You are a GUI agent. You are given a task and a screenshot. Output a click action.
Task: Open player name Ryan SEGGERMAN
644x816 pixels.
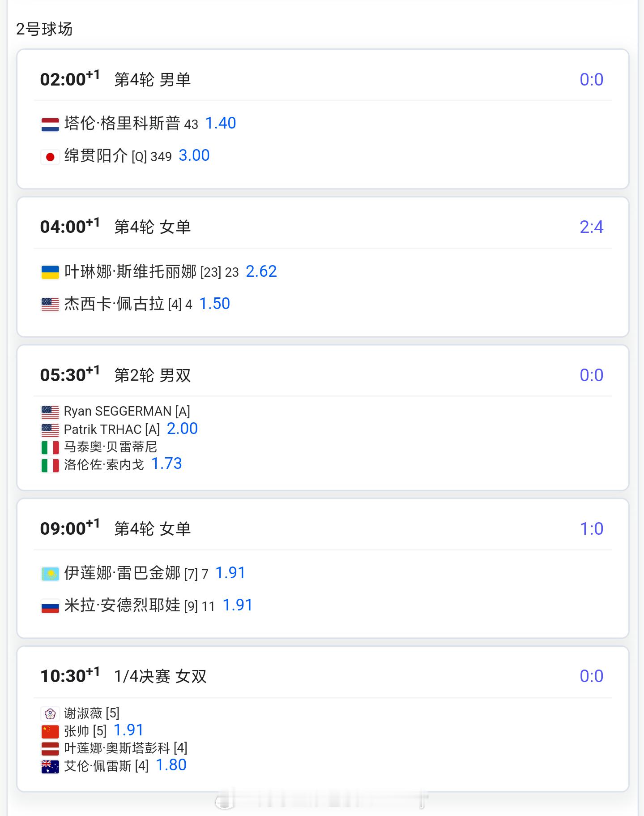[127, 411]
